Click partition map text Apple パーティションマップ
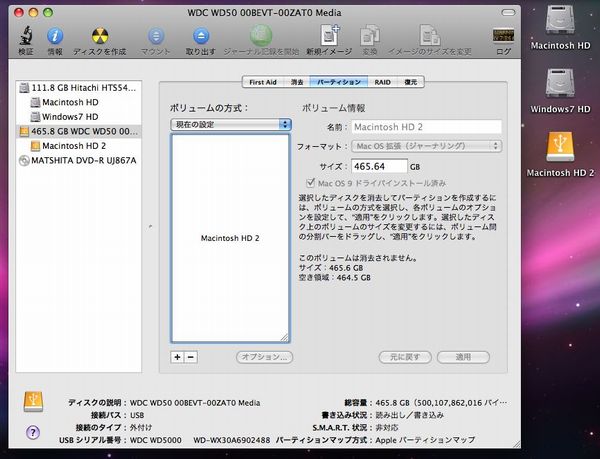 pos(425,440)
